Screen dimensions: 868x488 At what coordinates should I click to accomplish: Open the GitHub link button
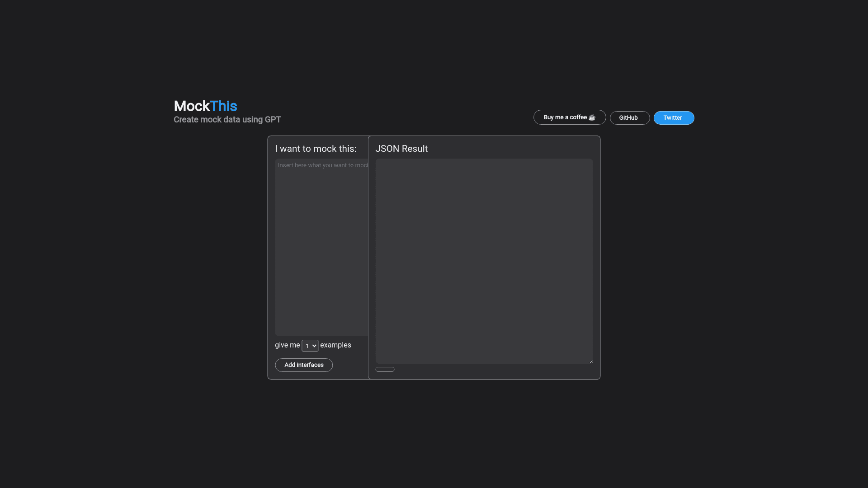pyautogui.click(x=629, y=118)
